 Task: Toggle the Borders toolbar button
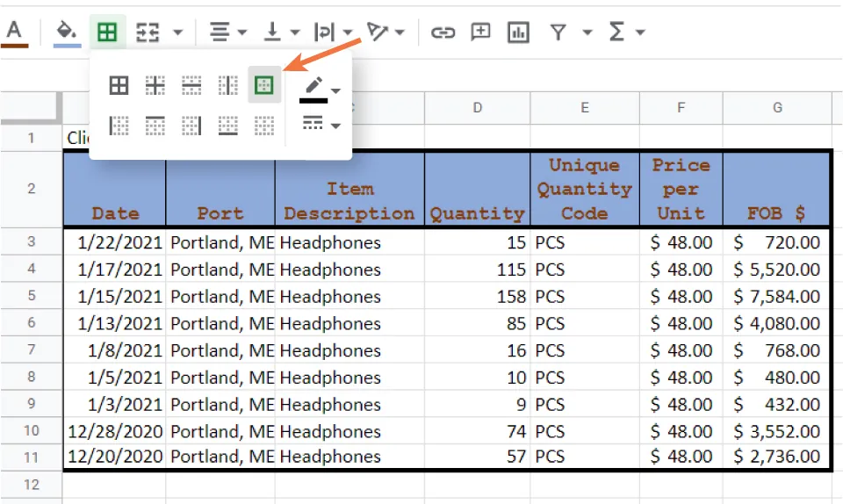point(107,32)
